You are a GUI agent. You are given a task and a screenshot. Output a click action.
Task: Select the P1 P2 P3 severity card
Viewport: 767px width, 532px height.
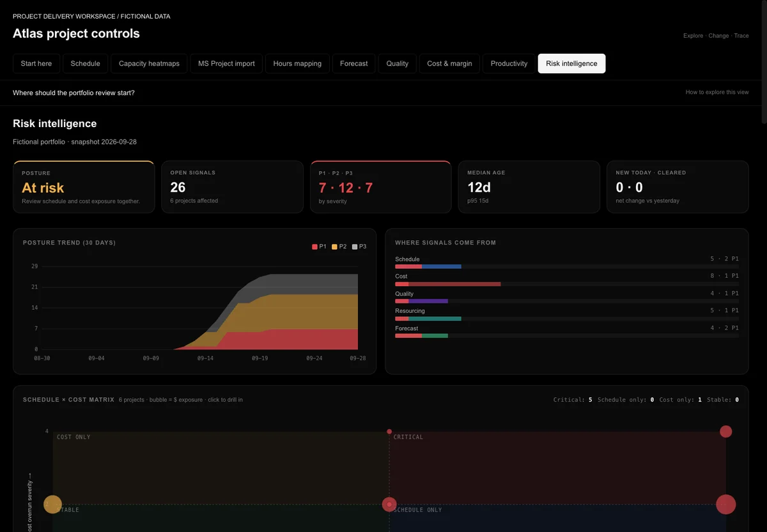tap(380, 186)
